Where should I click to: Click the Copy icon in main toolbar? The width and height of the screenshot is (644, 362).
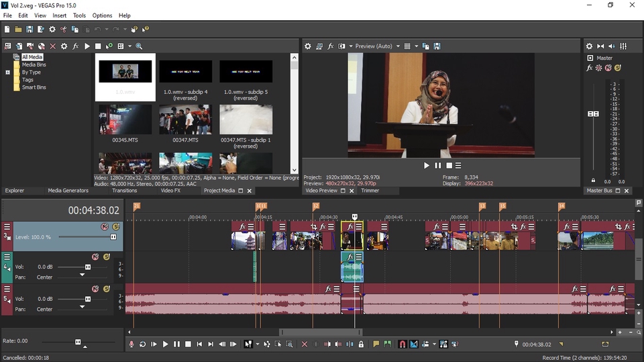click(74, 29)
